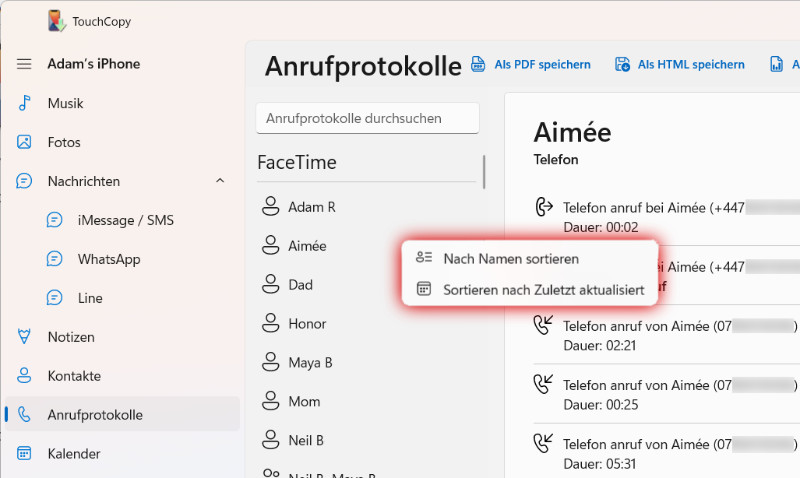This screenshot has height=478, width=800.
Task: Click the Kontakte person icon
Action: pos(25,376)
